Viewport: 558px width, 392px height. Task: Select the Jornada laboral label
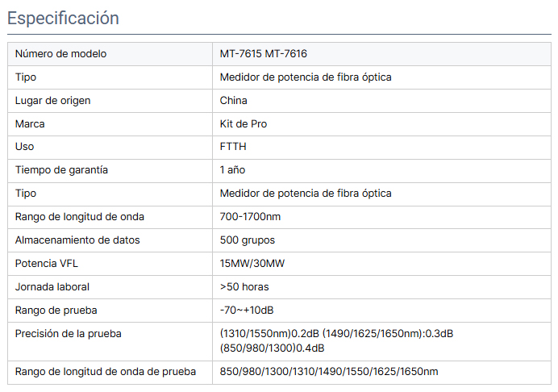click(x=52, y=287)
